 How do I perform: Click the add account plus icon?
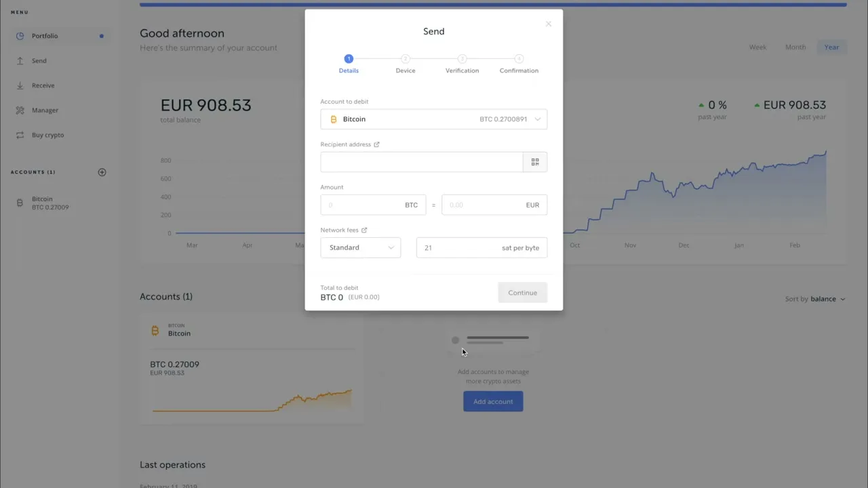click(102, 172)
